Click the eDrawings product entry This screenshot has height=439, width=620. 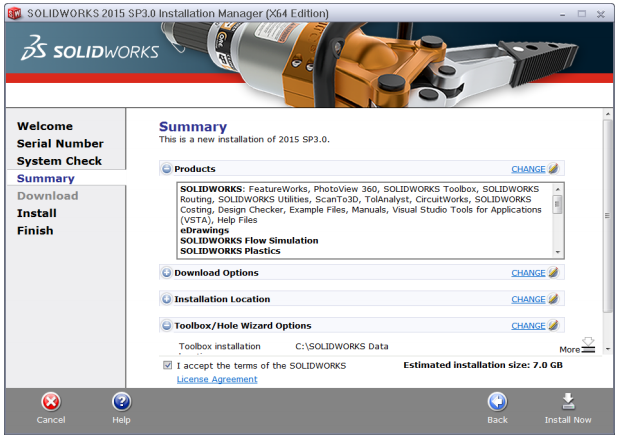(204, 230)
